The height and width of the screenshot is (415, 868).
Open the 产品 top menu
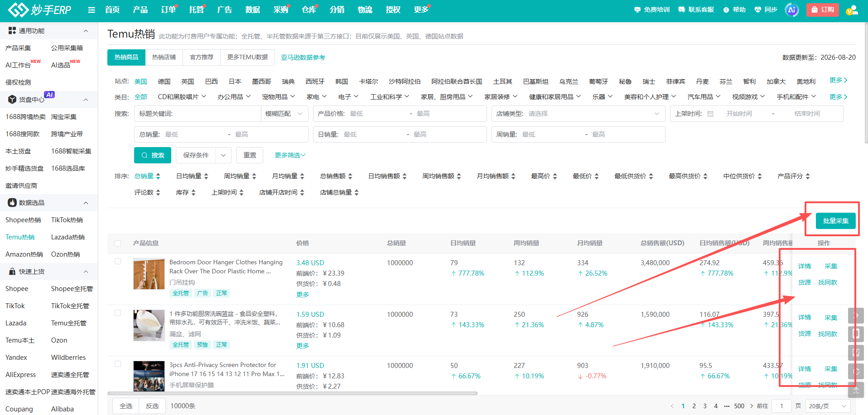(x=140, y=10)
